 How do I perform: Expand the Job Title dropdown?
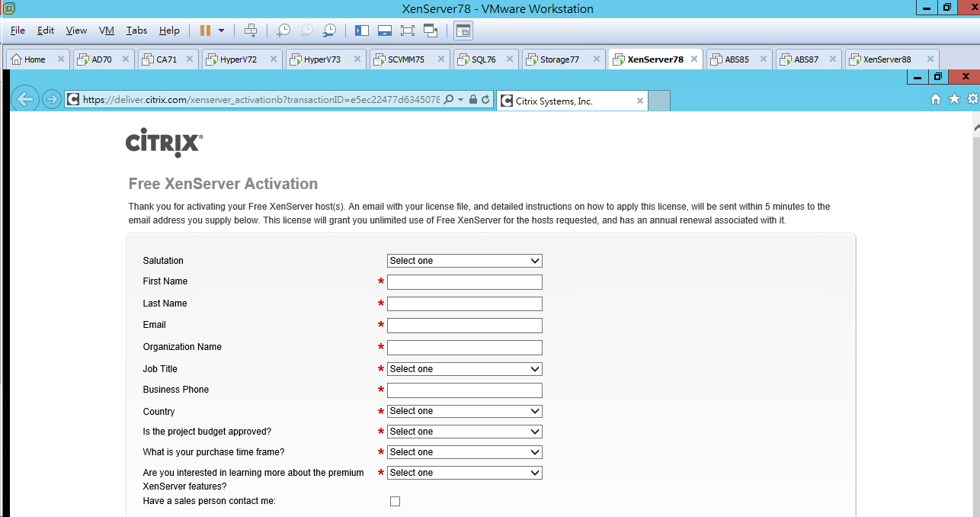point(465,369)
